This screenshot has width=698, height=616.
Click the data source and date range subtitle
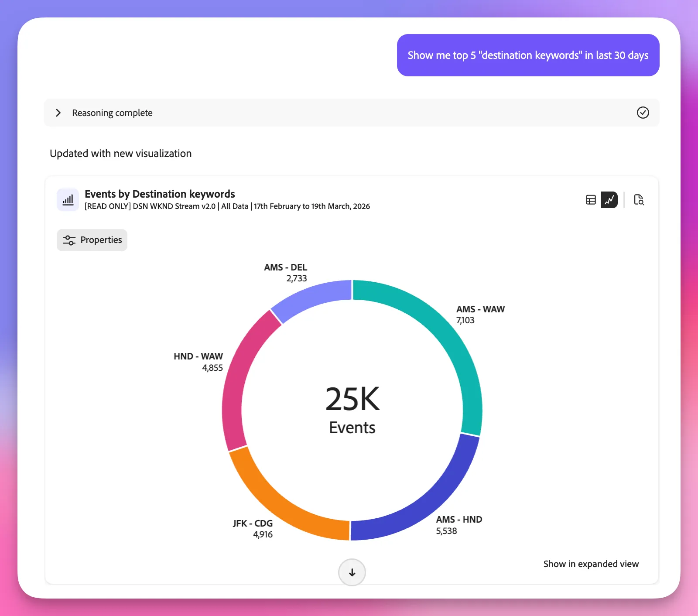click(x=227, y=206)
